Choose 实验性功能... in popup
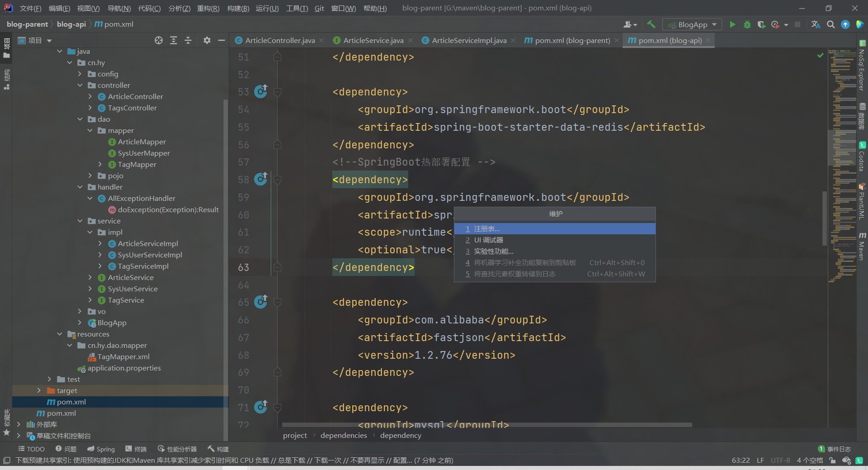Screen dimensions: 868x470 (555, 251)
